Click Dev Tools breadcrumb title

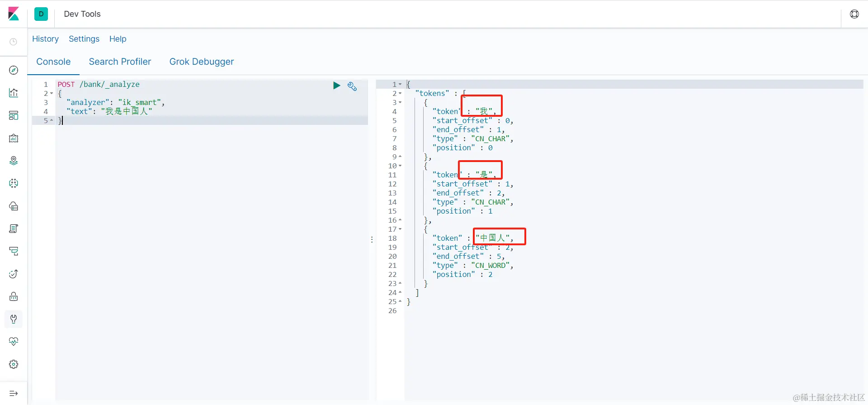[x=82, y=14]
